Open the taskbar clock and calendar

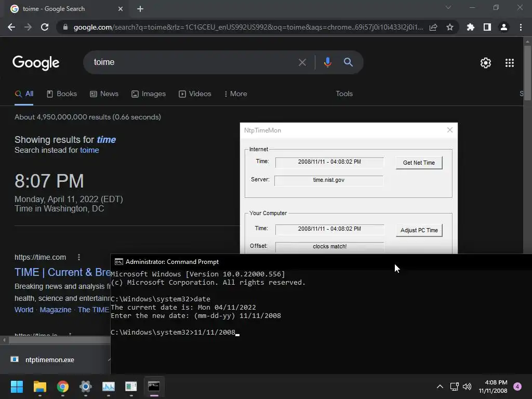(x=493, y=387)
